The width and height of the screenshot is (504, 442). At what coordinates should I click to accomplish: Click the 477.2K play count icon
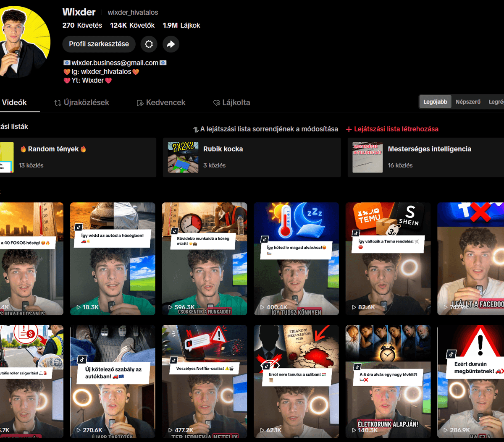tap(171, 430)
